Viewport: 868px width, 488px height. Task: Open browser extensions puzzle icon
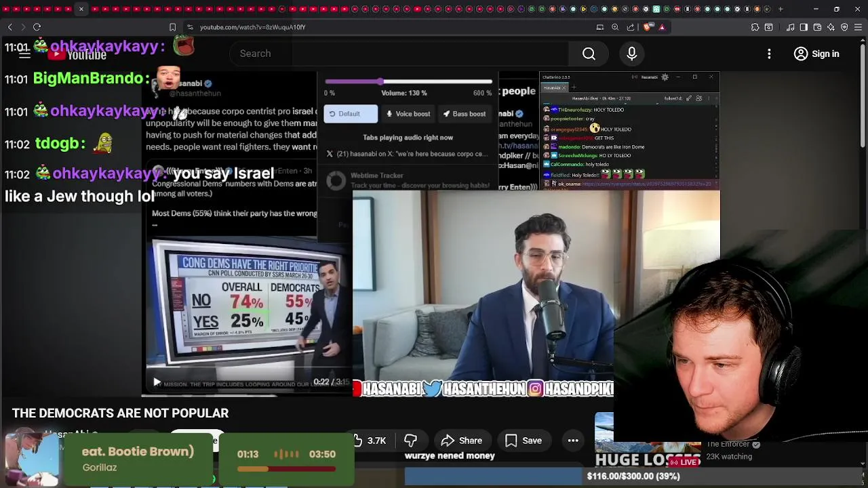pyautogui.click(x=755, y=27)
